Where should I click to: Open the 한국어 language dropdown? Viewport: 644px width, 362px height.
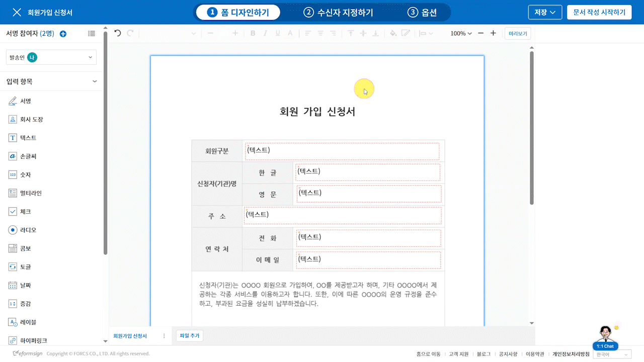pos(612,354)
